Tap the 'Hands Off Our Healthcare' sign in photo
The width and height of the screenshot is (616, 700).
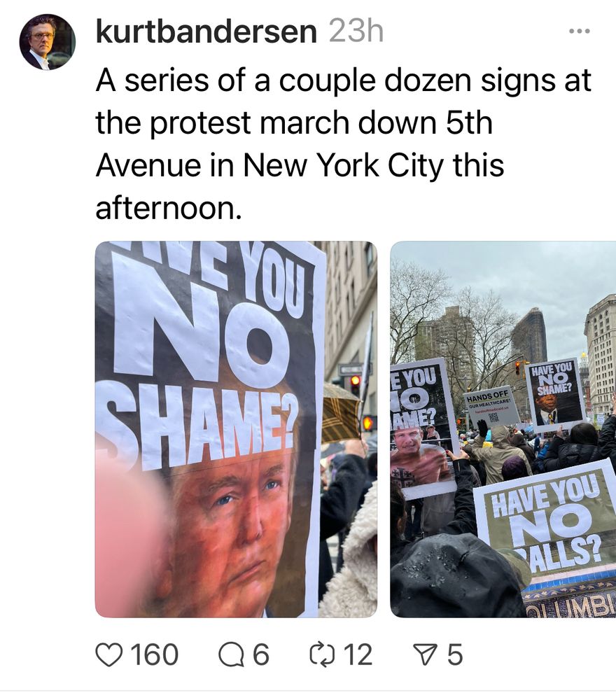pos(490,405)
